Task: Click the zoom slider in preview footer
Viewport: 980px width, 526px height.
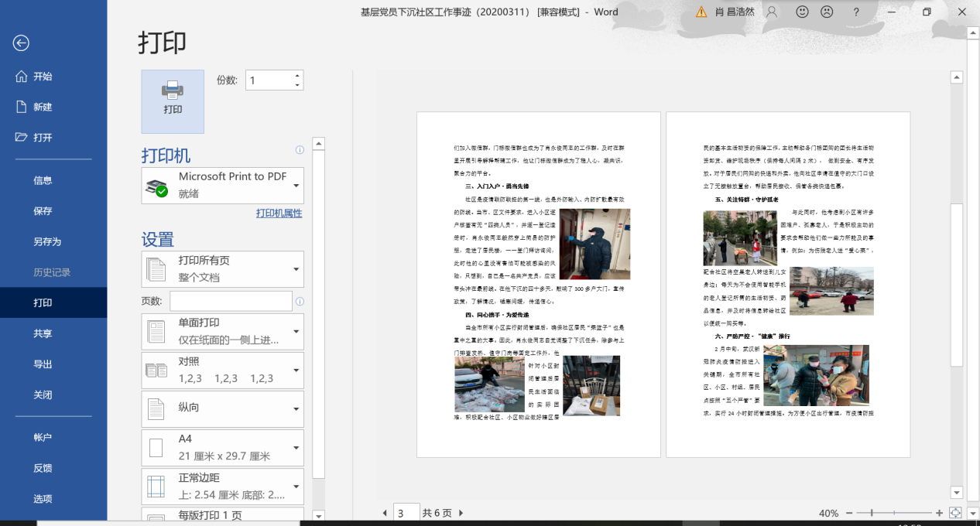Action: pos(872,513)
